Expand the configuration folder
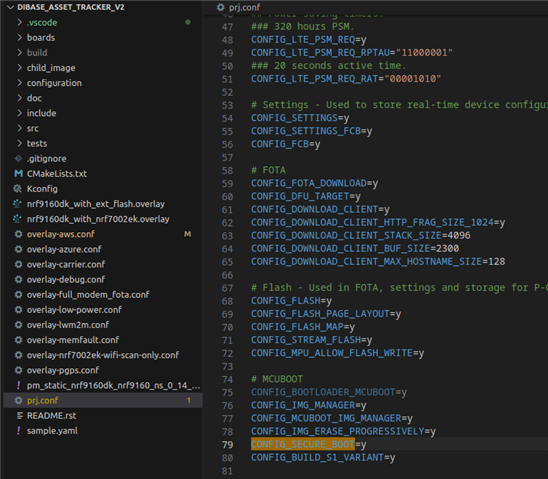Viewport: 548px width, 479px height. coord(20,83)
